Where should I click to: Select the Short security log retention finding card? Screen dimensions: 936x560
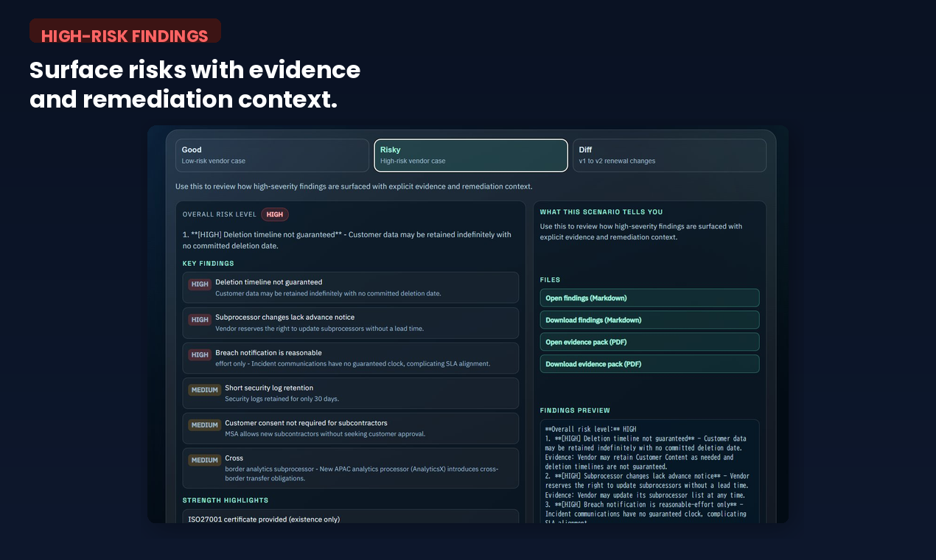[351, 393]
